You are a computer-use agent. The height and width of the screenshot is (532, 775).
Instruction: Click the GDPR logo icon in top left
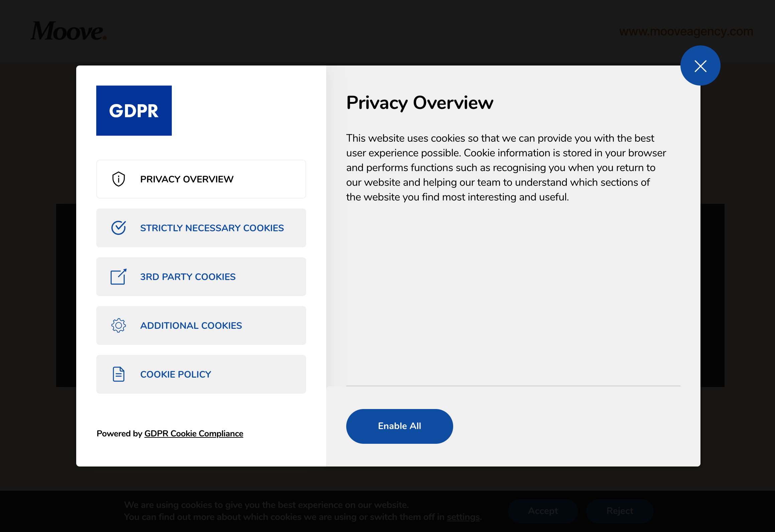point(134,110)
